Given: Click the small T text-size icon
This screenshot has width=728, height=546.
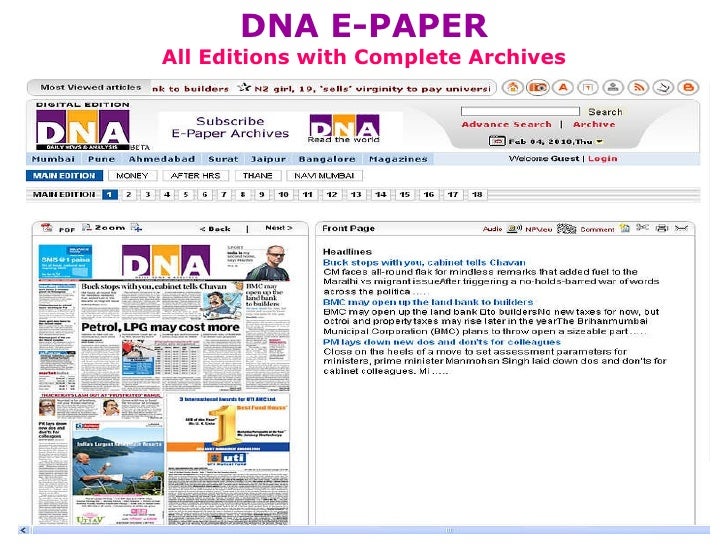Looking at the screenshot, I should pos(588,87).
